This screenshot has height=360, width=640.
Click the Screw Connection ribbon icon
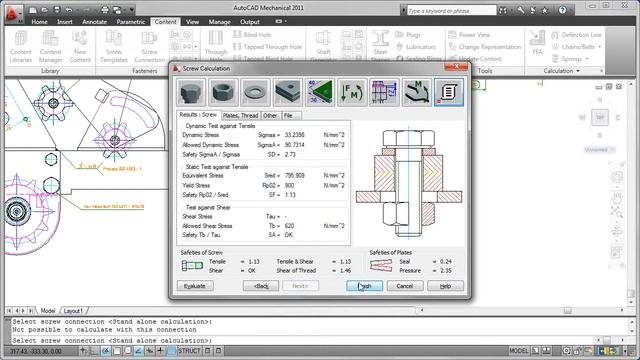pyautogui.click(x=149, y=47)
